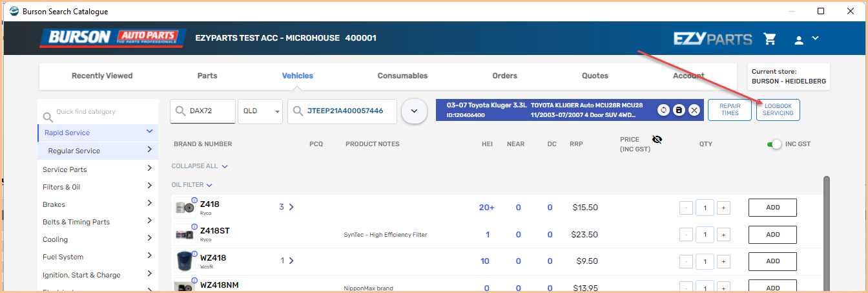
Task: Click the registration field containing DAX72
Action: pyautogui.click(x=203, y=111)
